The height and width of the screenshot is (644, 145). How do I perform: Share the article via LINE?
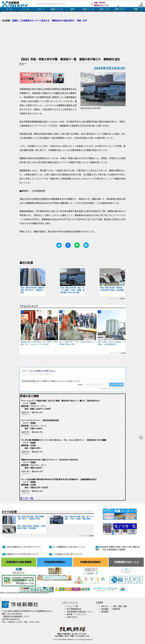coord(77,245)
